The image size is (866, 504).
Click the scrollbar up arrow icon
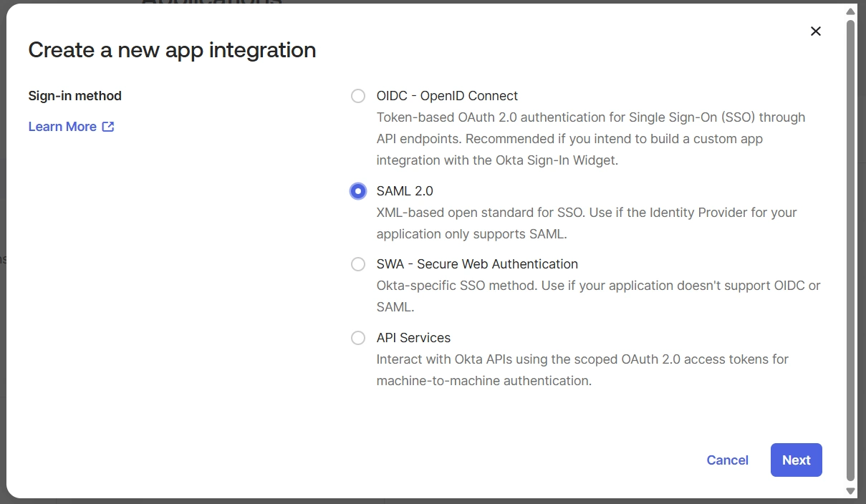pyautogui.click(x=851, y=10)
